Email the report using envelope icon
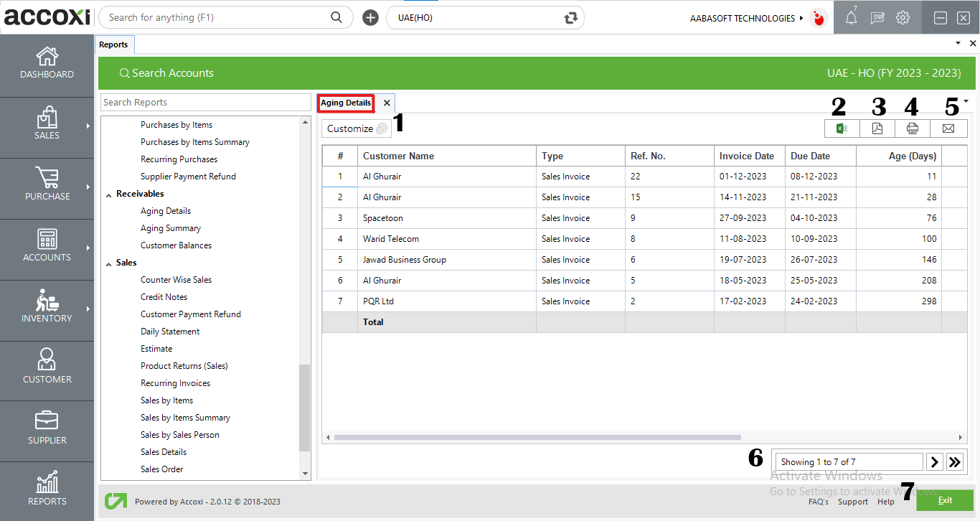 pos(948,128)
